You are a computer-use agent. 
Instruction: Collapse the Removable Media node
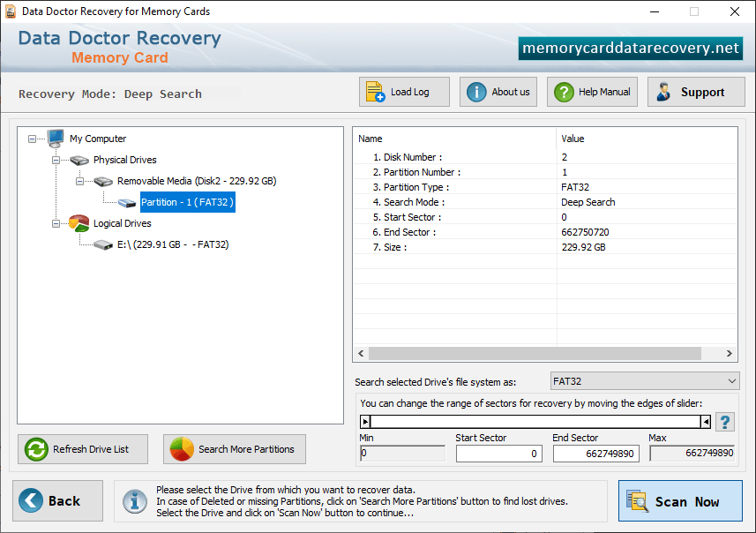[79, 182]
